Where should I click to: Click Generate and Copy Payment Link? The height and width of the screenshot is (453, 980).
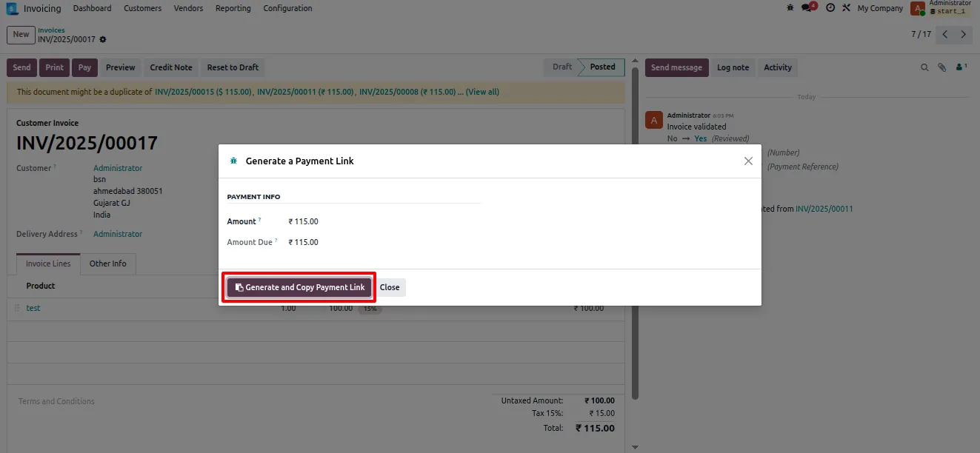click(299, 287)
